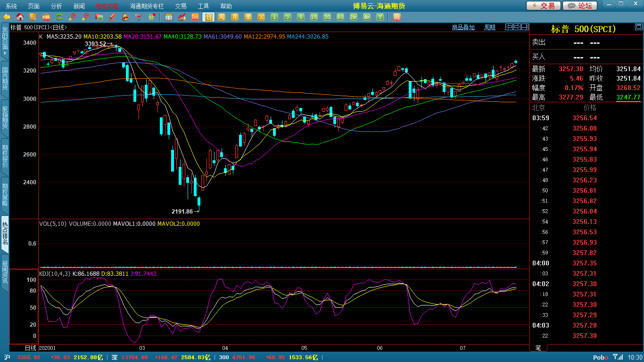The width and height of the screenshot is (644, 362).
Task: Select the 日 daily period button
Action: coord(208,17)
